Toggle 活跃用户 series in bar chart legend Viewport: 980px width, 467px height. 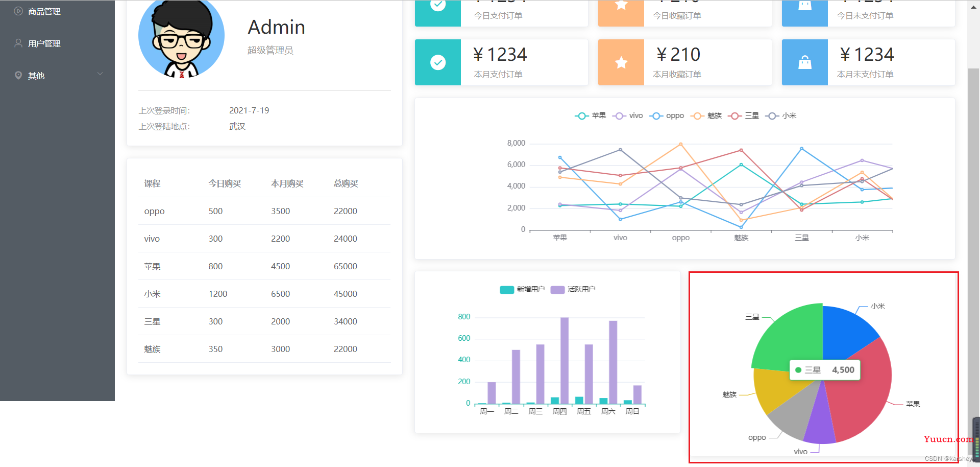coord(573,289)
